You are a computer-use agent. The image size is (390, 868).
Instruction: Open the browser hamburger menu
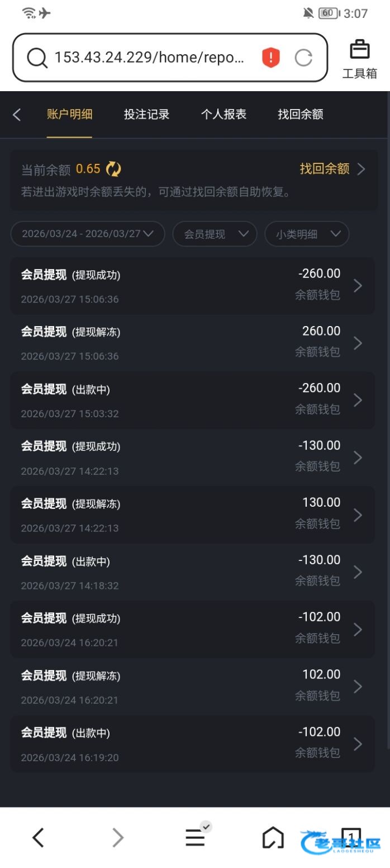coord(195,838)
